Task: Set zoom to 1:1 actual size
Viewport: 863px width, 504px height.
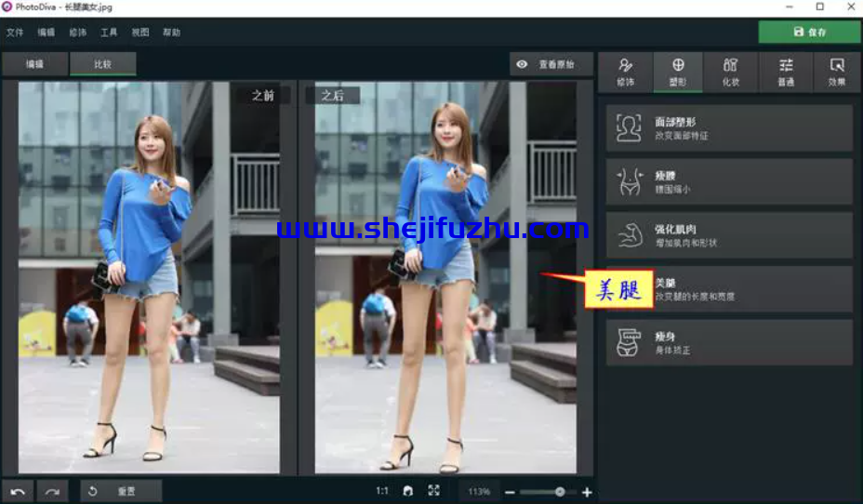Action: pos(382,491)
